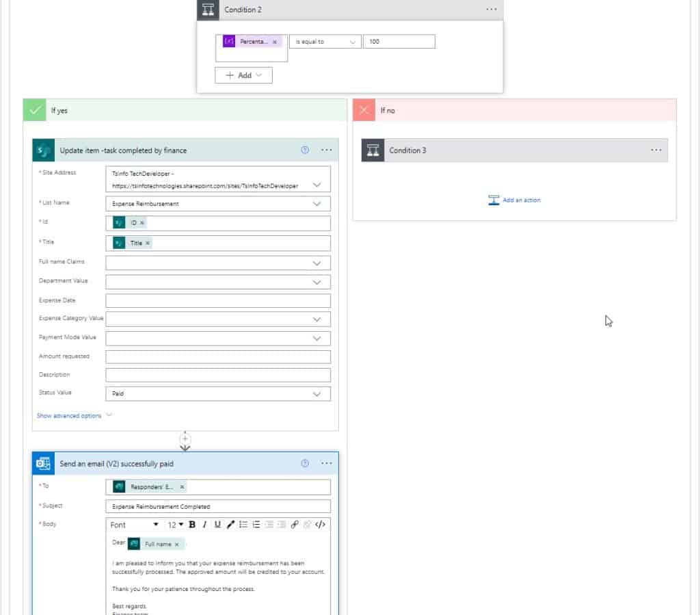Click the Expense Date input field
Viewport: 700px width, 615px height.
(x=218, y=300)
